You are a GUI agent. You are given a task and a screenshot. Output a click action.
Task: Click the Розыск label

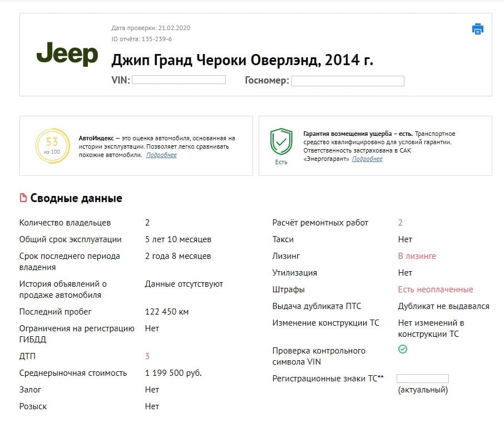pos(33,406)
